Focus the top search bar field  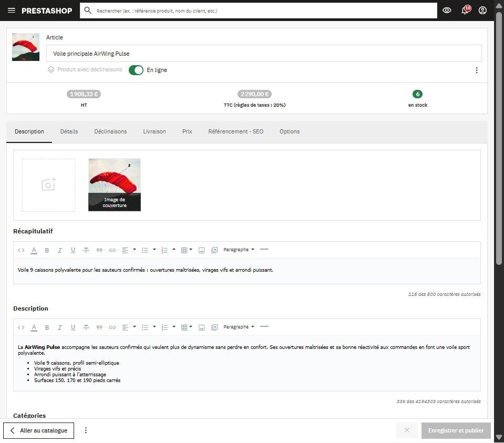[259, 11]
